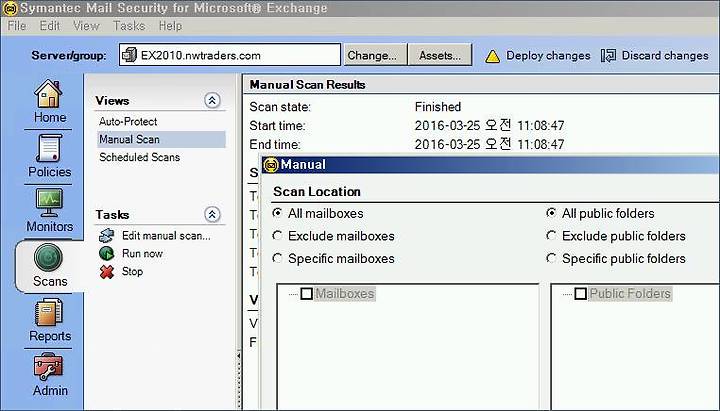Select Specific public folders radio button
The image size is (720, 411).
pyautogui.click(x=551, y=258)
